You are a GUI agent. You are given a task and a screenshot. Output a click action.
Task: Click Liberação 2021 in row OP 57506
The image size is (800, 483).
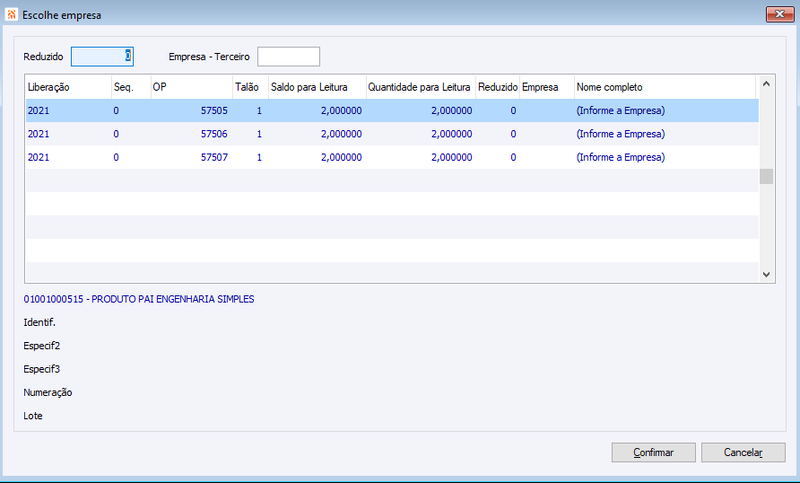point(39,134)
